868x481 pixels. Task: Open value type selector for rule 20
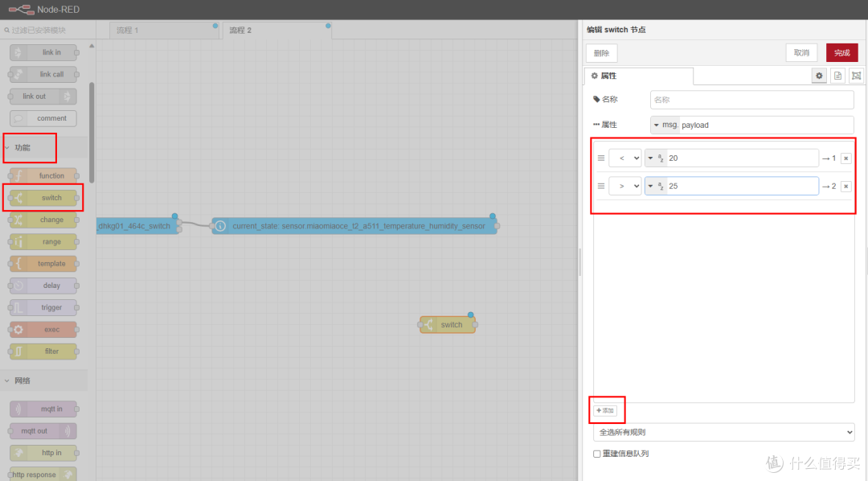(x=656, y=158)
